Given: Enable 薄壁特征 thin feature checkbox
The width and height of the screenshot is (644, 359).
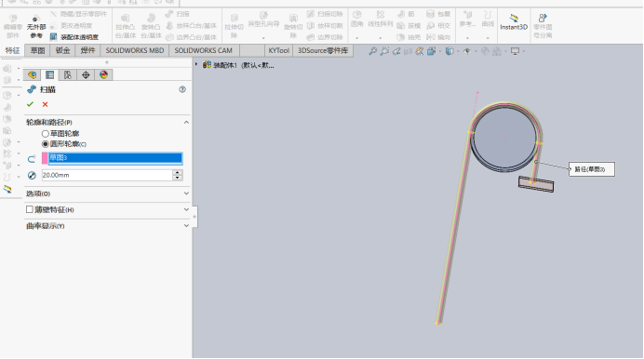Looking at the screenshot, I should (x=29, y=209).
